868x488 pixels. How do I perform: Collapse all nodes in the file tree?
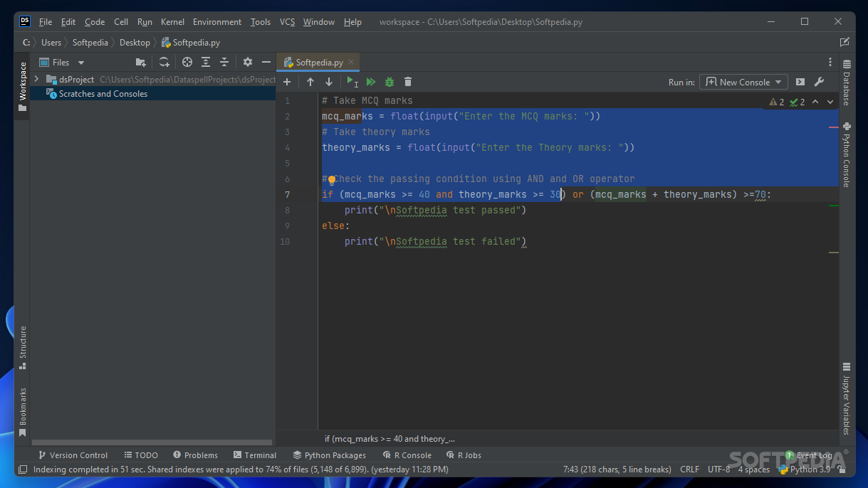[224, 63]
